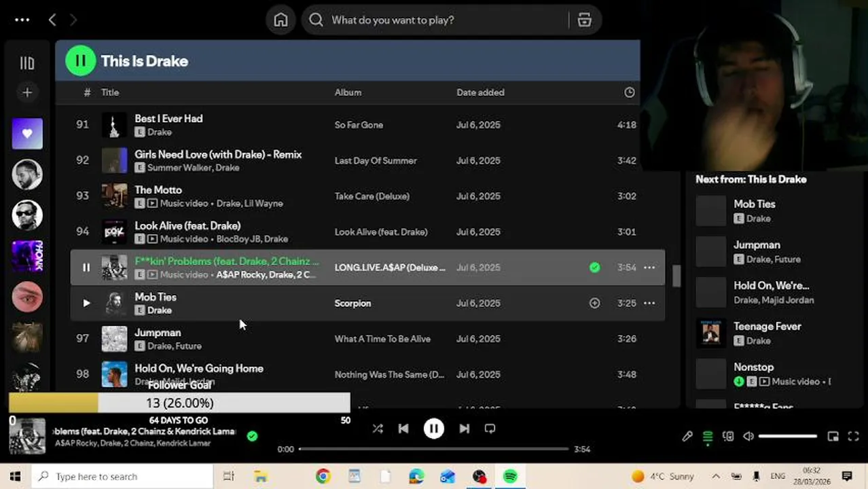The width and height of the screenshot is (868, 489).
Task: Go to Spotify Home
Action: coord(281,20)
